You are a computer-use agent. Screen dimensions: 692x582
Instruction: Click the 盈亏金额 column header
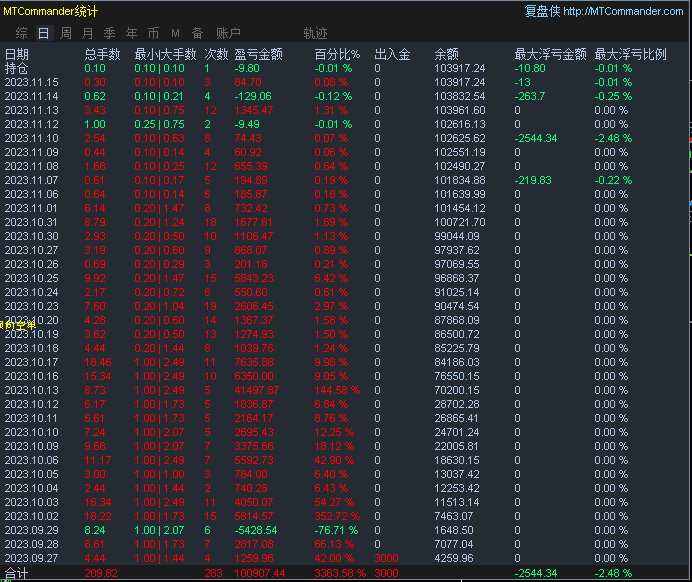(x=258, y=54)
